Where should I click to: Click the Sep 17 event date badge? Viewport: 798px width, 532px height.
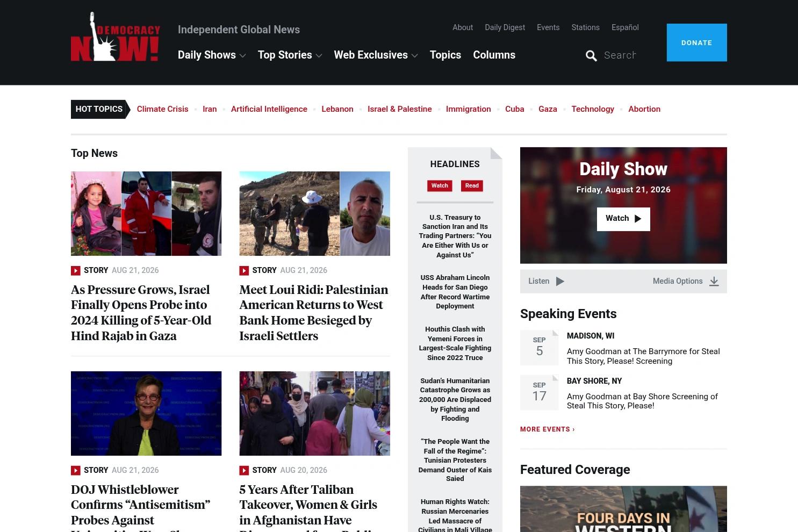[540, 393]
